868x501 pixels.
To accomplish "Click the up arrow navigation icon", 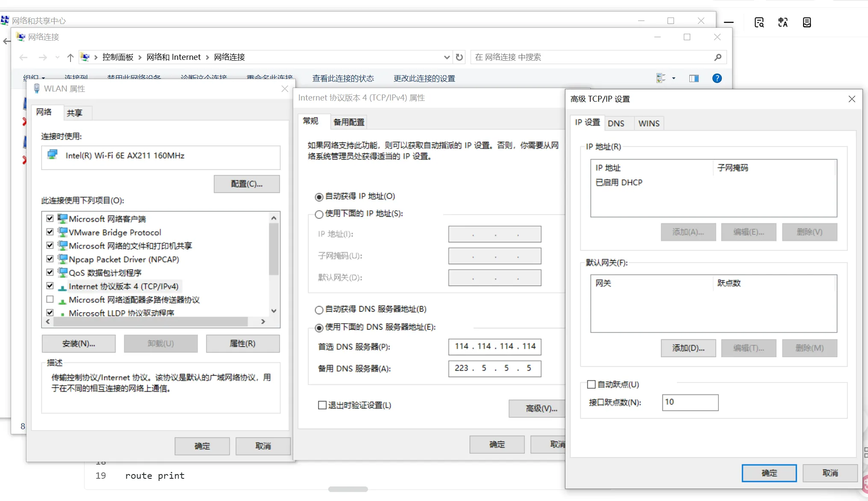I will [x=71, y=57].
